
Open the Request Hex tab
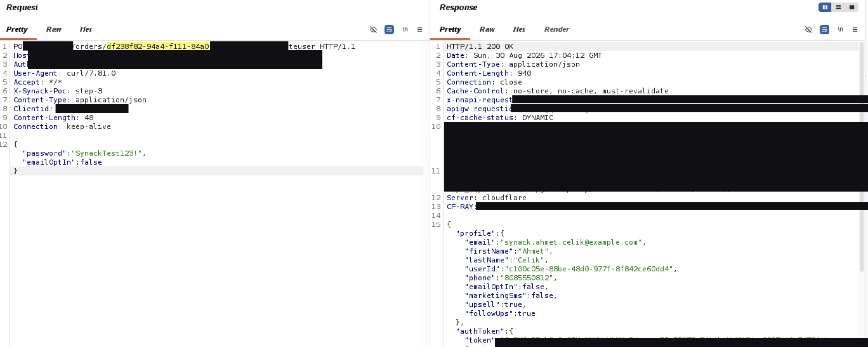pos(86,29)
